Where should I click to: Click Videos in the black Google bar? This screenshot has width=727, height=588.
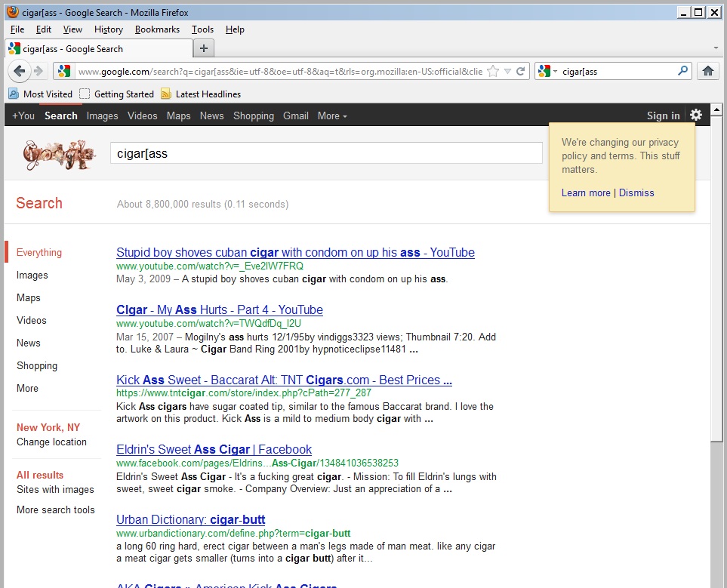[x=143, y=116]
